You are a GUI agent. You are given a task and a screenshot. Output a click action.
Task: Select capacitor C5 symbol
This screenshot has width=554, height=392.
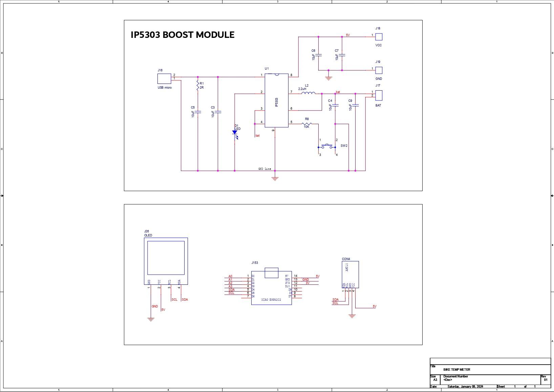(198, 111)
